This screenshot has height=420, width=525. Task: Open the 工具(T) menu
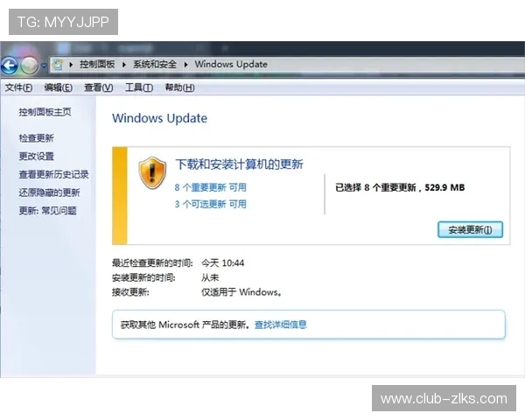coord(139,87)
